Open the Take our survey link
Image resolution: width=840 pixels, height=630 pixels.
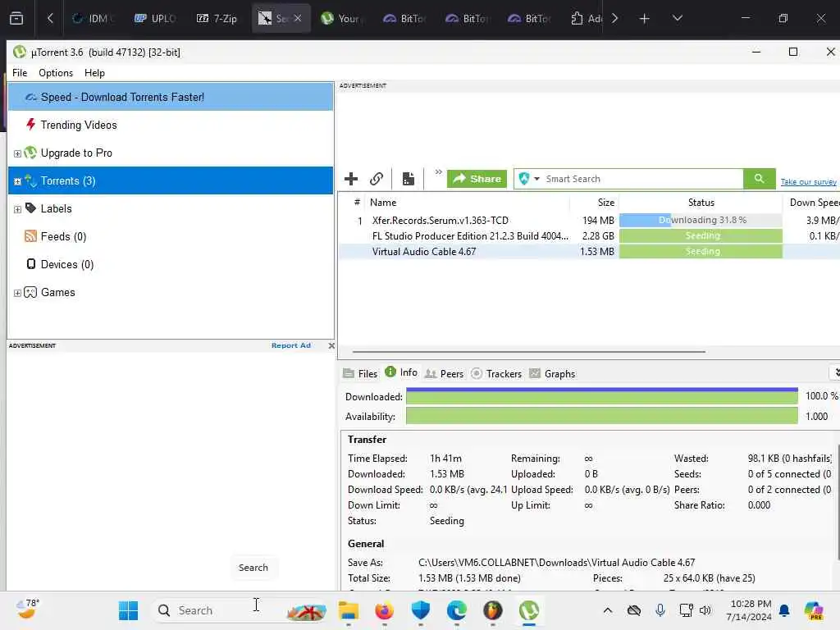pos(808,182)
